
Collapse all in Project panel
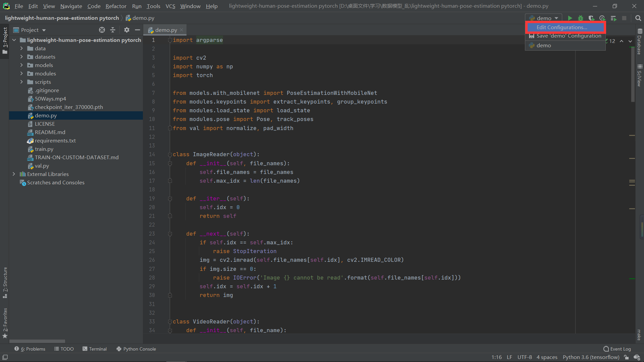113,30
